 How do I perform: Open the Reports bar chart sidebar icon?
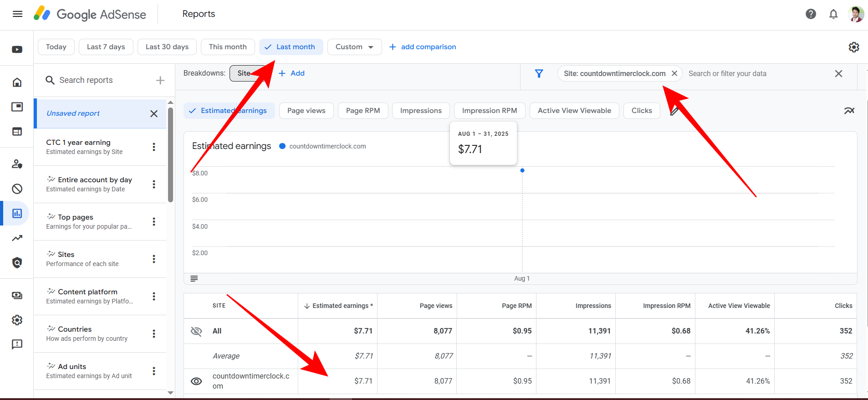(17, 213)
